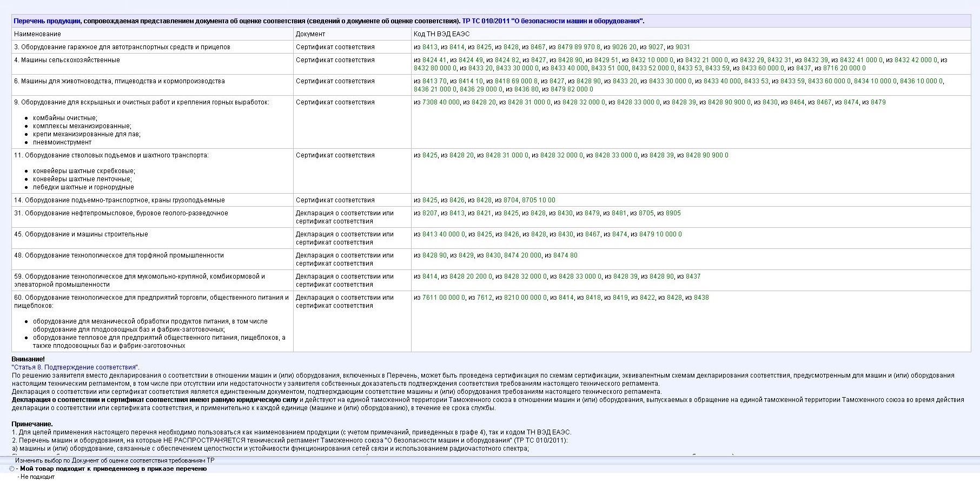Open code link 8413 70
This screenshot has width=980, height=501.
(x=434, y=81)
